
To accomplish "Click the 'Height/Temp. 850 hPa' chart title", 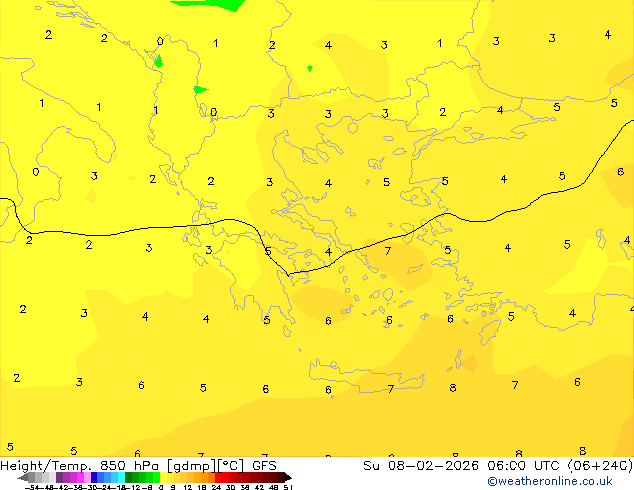I will coord(79,465).
